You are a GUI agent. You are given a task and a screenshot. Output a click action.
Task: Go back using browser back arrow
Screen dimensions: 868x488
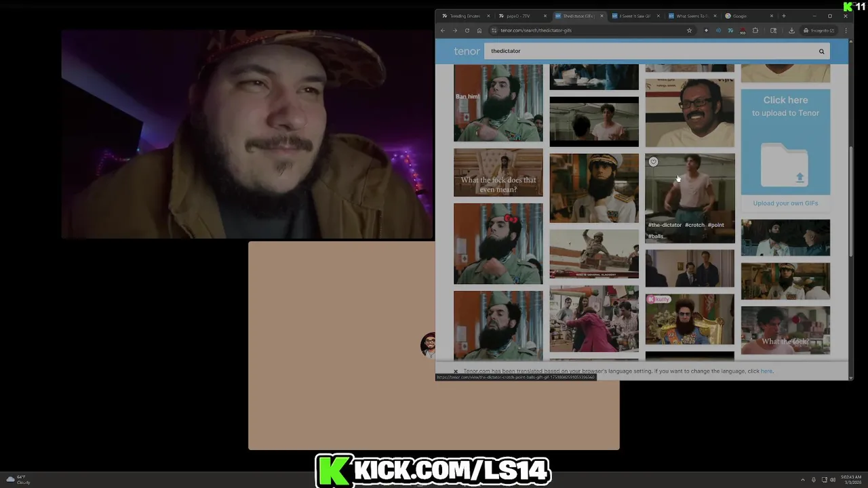[x=443, y=30]
